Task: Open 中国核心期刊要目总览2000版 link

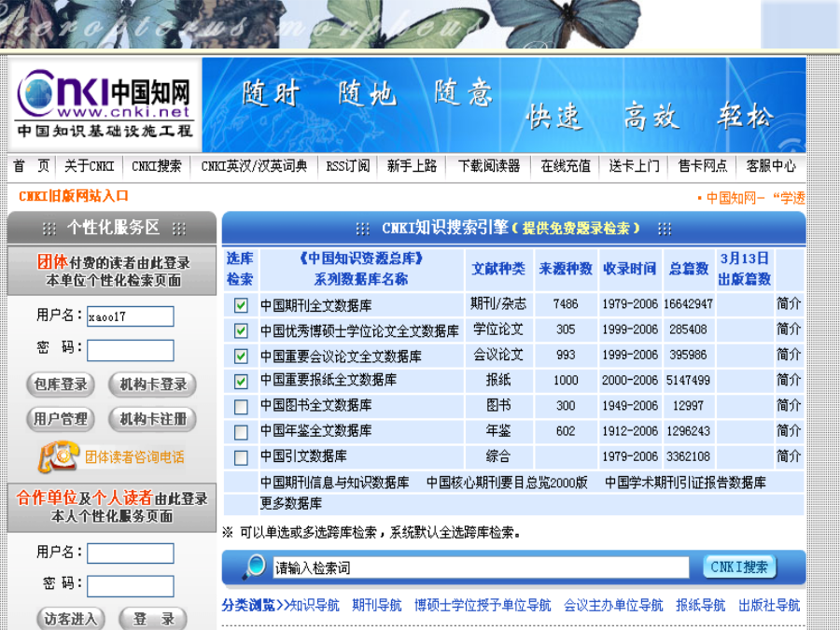Action: coord(507,483)
